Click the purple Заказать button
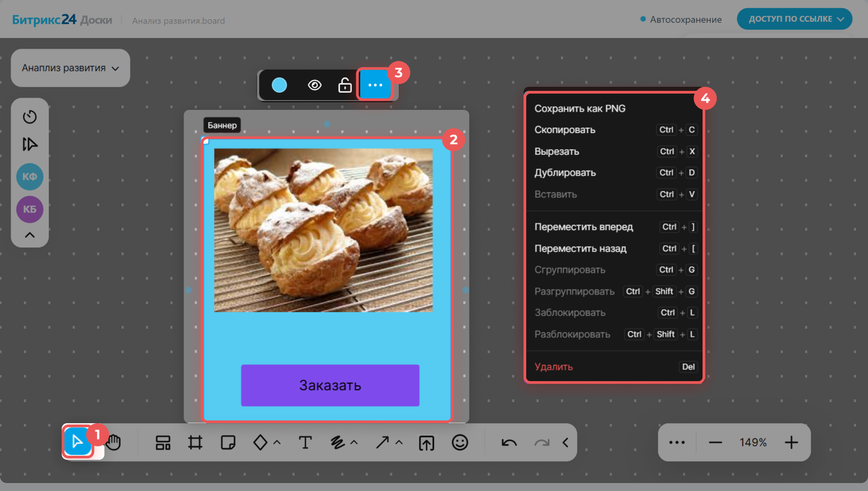 click(330, 385)
